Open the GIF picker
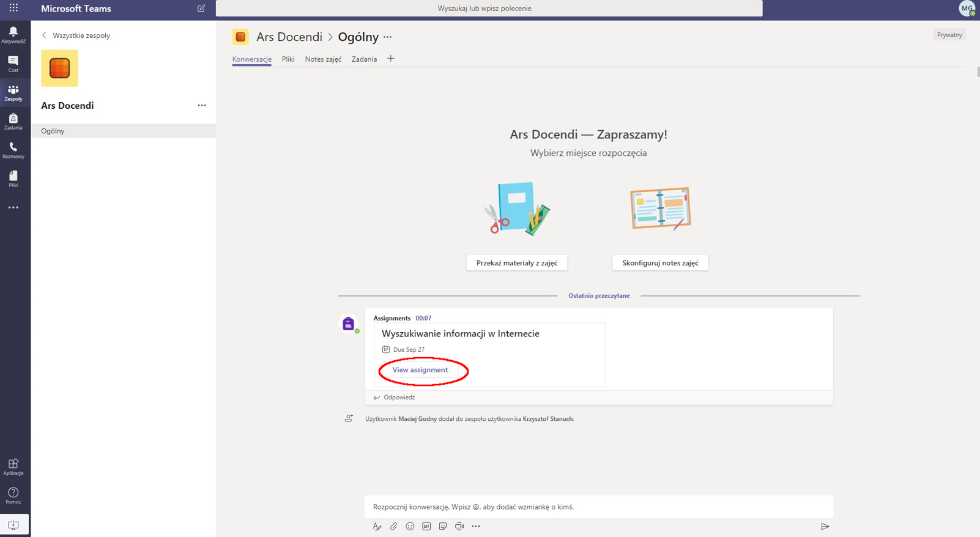The height and width of the screenshot is (537, 980). pyautogui.click(x=426, y=527)
